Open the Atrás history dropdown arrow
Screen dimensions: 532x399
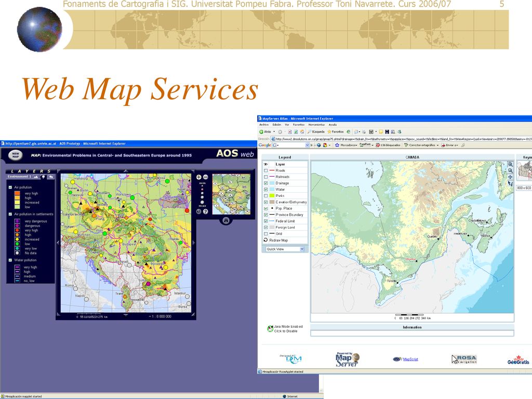(274, 131)
